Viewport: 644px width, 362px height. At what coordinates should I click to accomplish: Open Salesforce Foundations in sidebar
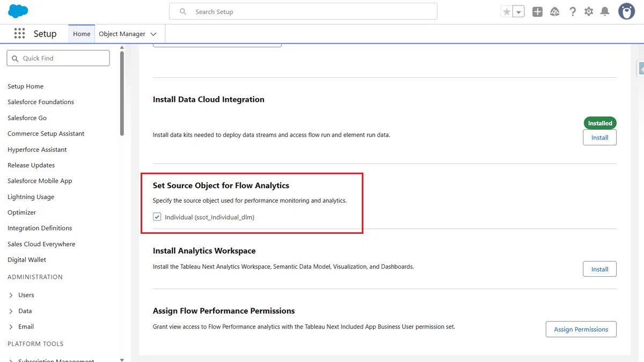pyautogui.click(x=41, y=102)
